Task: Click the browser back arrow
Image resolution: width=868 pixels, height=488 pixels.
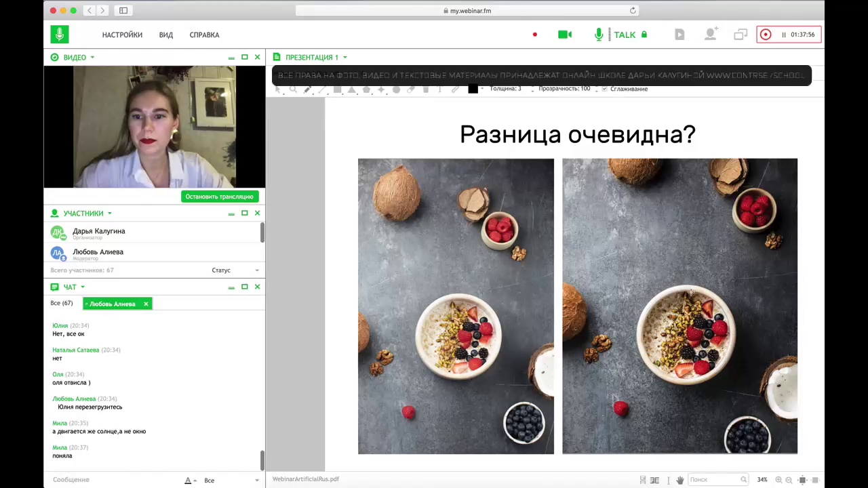Action: [x=90, y=10]
